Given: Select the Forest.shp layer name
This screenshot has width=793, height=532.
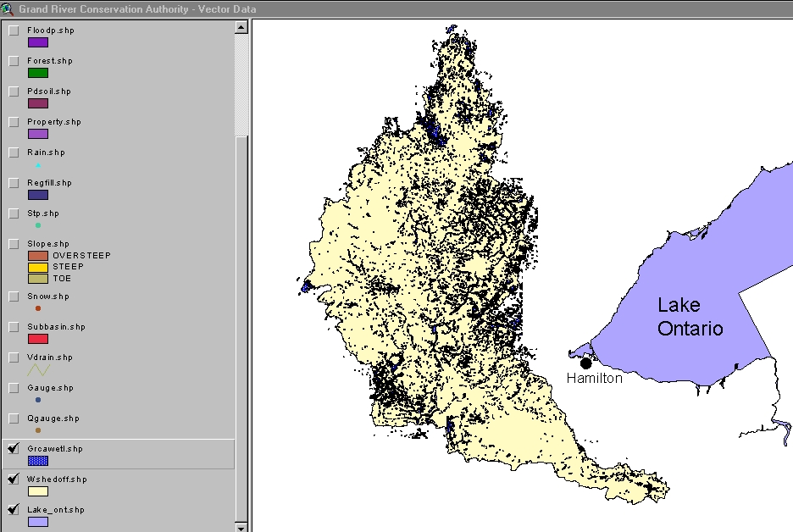Looking at the screenshot, I should [50, 61].
